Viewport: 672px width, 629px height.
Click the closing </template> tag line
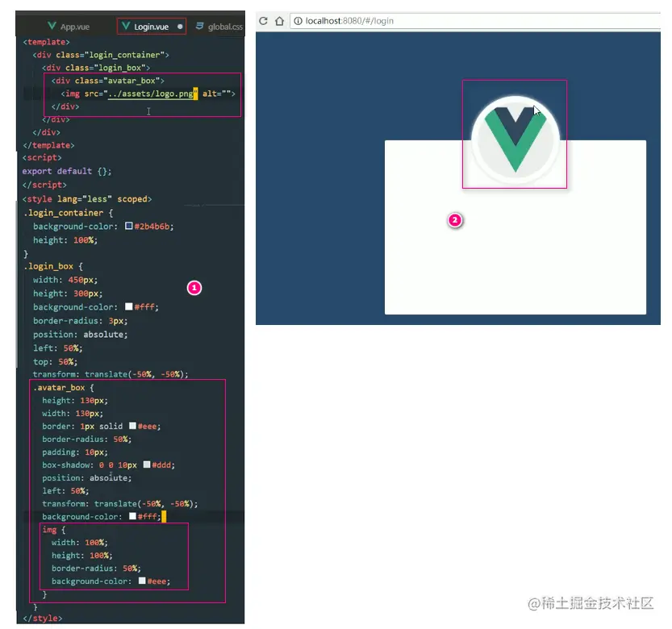[48, 145]
